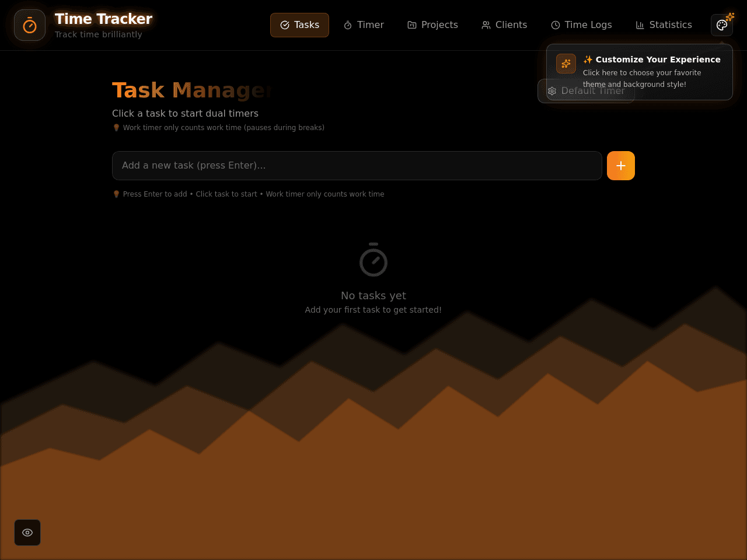Open the theme palette picker

click(722, 25)
